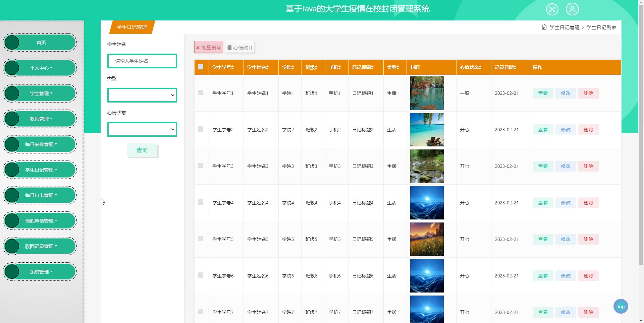Expand the 学生管理 sidebar menu
Viewport: 644px width, 323px height.
click(41, 93)
